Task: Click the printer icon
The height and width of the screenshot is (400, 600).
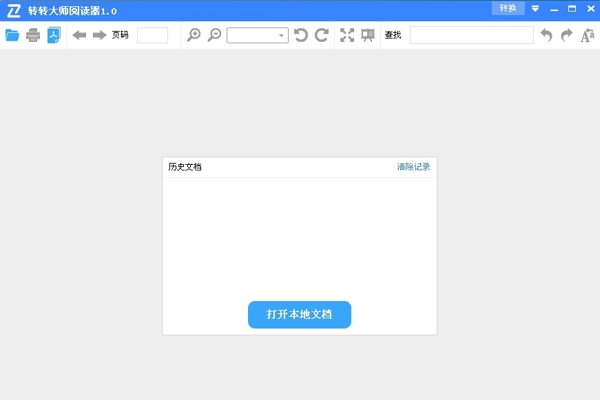Action: 33,35
